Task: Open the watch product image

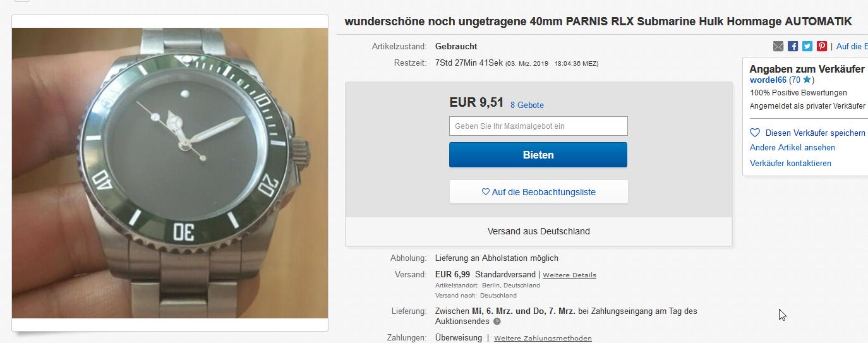Action: click(x=170, y=173)
